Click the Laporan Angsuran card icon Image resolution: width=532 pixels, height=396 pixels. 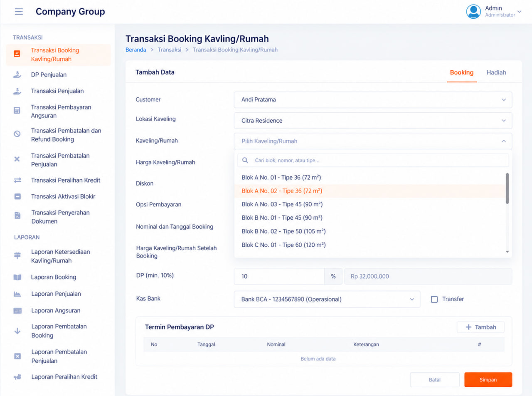tap(17, 310)
